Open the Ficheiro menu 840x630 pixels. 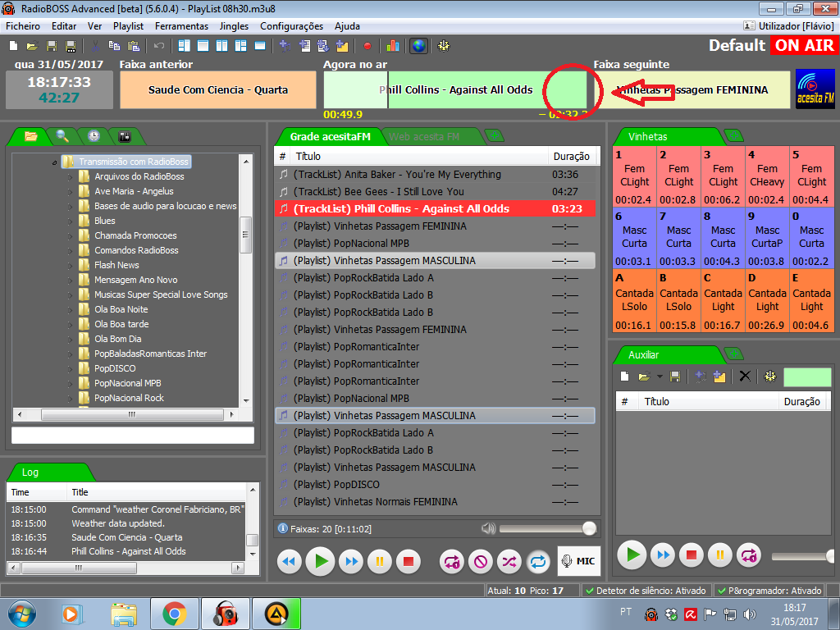23,26
